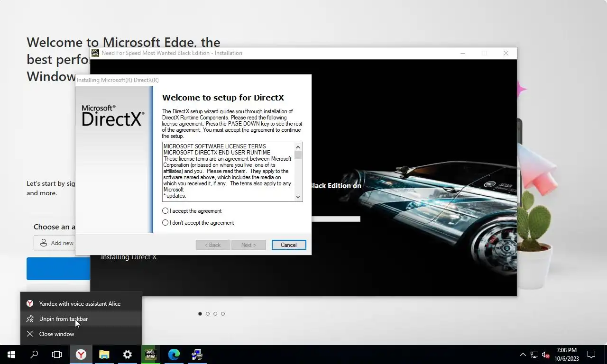The image size is (607, 364).
Task: Close the Need For Speed installer window
Action: 506,53
